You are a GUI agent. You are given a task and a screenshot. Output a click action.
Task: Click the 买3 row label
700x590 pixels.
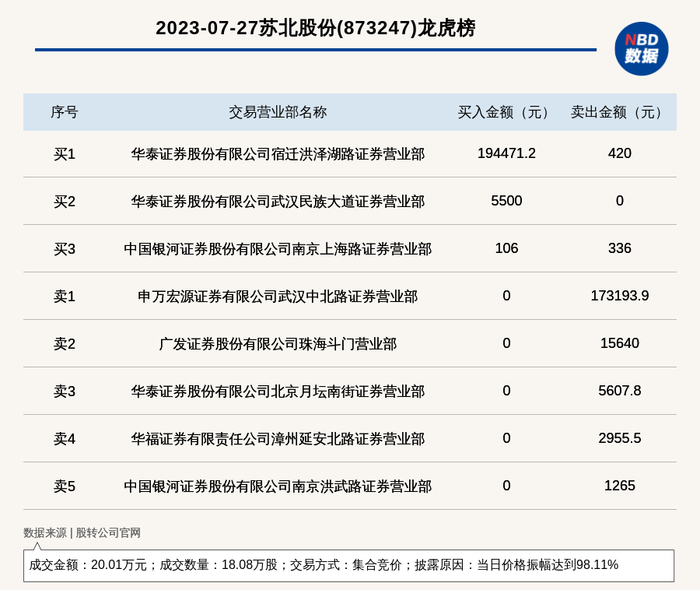[65, 249]
